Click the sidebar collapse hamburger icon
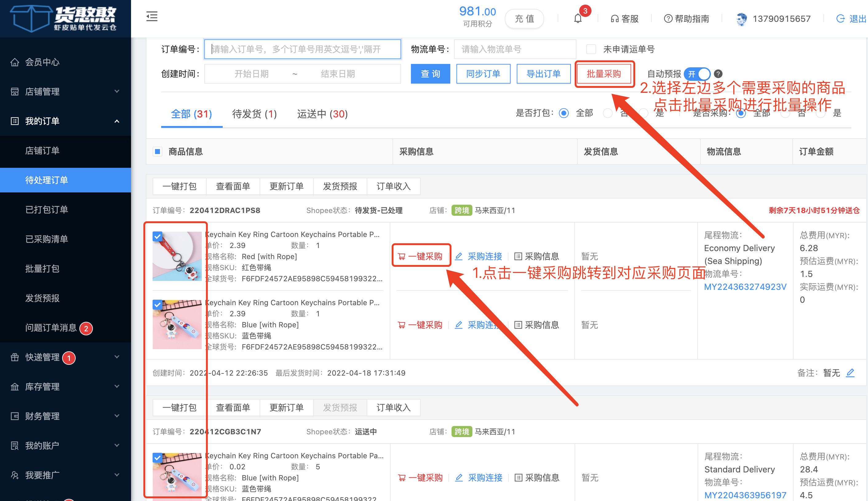868x501 pixels. pyautogui.click(x=152, y=16)
